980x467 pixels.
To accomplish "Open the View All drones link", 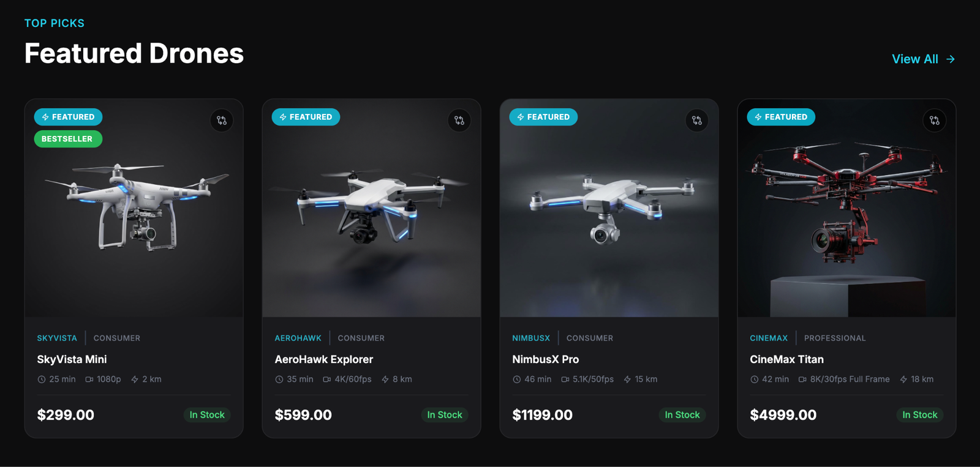I will point(914,59).
